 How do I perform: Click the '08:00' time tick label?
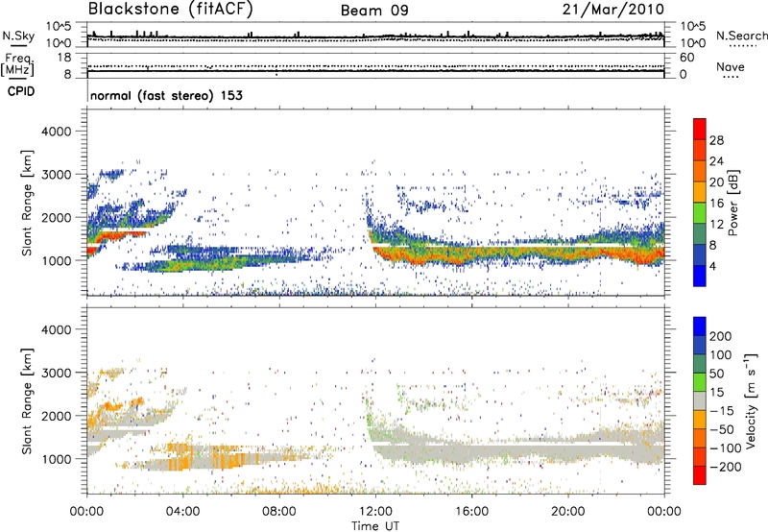pos(279,512)
